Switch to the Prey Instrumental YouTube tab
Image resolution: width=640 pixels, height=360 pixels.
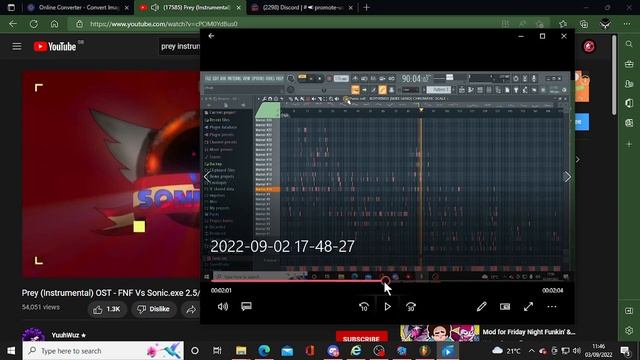point(190,7)
